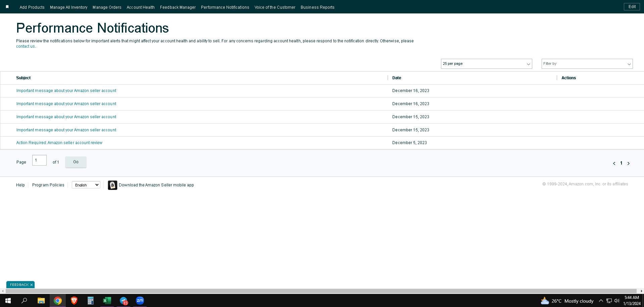Open Add Products menu
The image size is (644, 307).
tap(32, 7)
